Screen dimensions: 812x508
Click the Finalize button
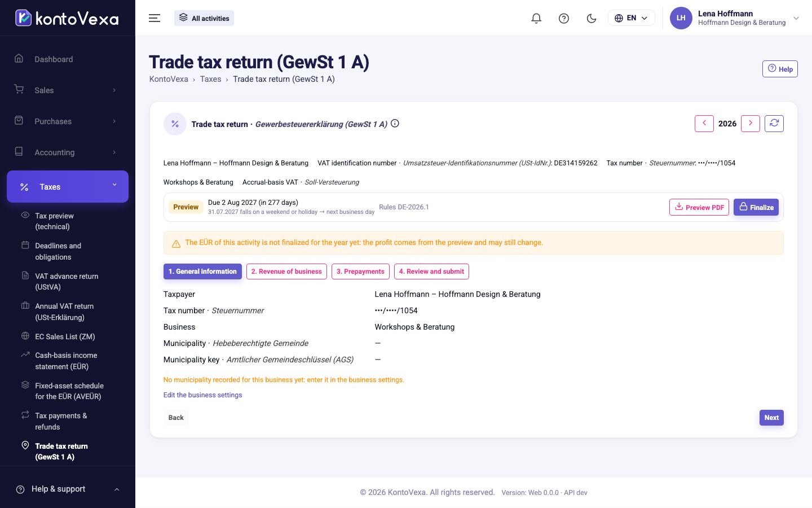pyautogui.click(x=756, y=207)
